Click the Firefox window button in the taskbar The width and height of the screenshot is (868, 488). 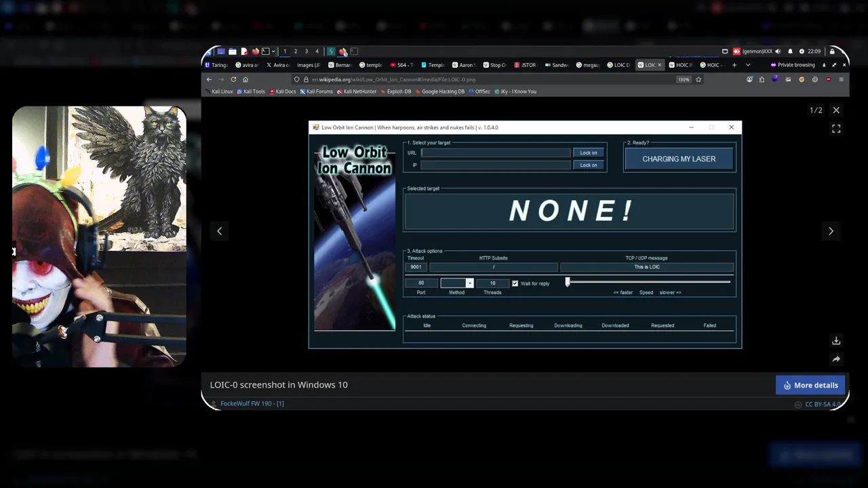tap(343, 52)
